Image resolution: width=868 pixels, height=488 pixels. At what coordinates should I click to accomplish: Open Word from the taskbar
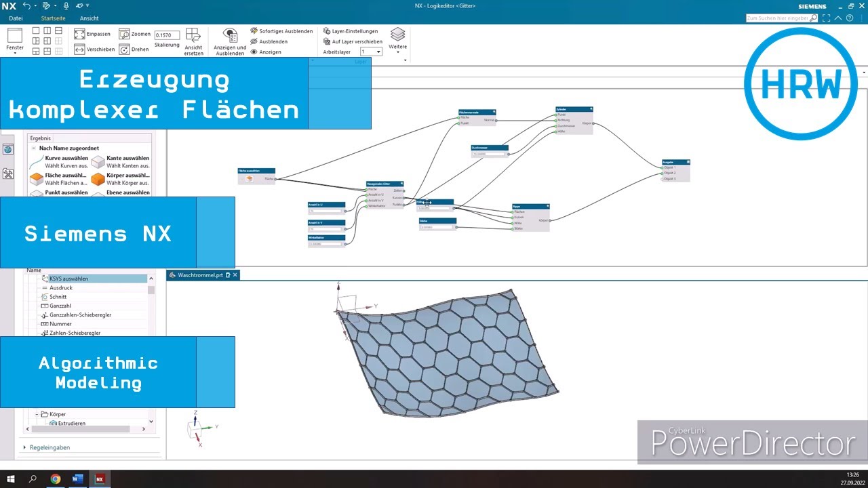pyautogui.click(x=77, y=479)
